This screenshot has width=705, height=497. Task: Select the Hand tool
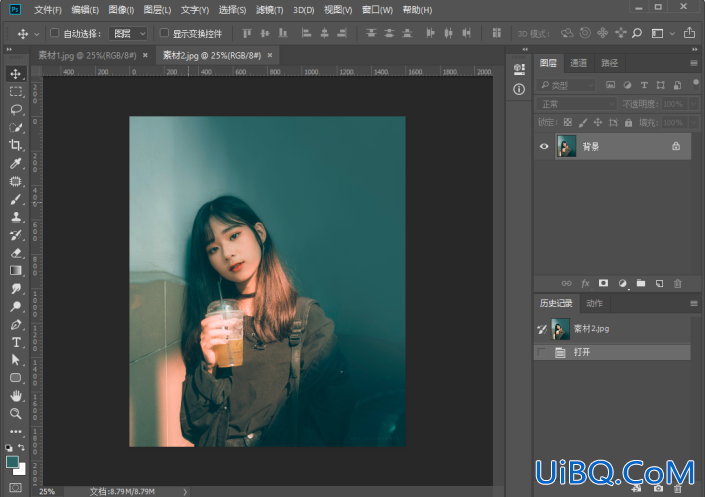[16, 396]
